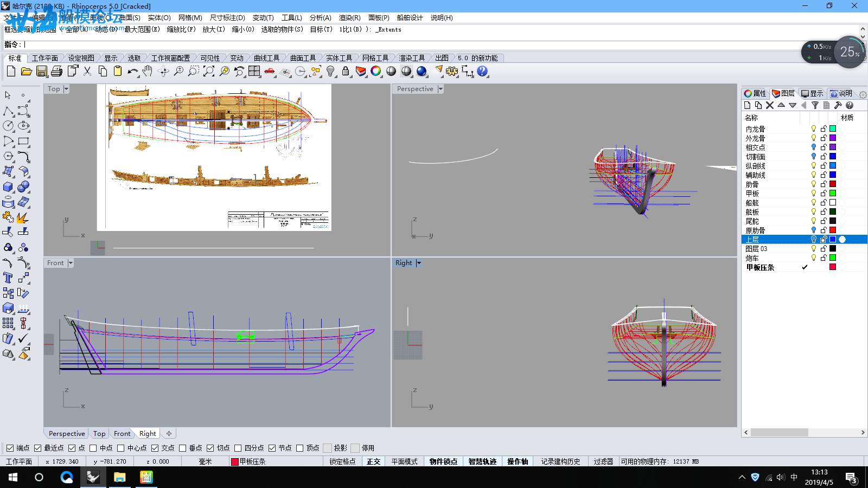The width and height of the screenshot is (868, 488).
Task: Open the 船舶设计 menu
Action: (410, 18)
